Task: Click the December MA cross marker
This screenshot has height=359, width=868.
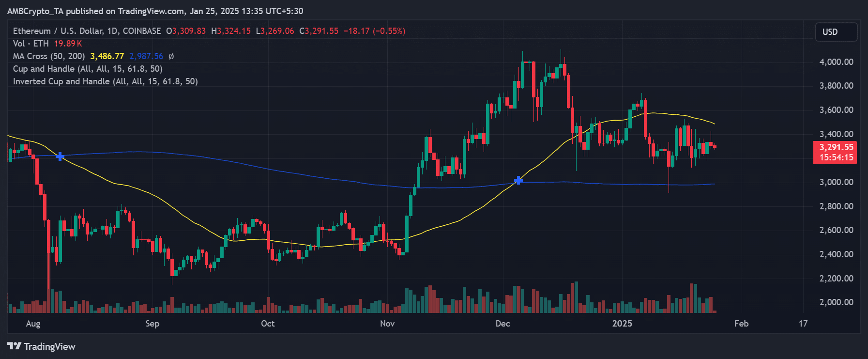Action: click(x=518, y=180)
